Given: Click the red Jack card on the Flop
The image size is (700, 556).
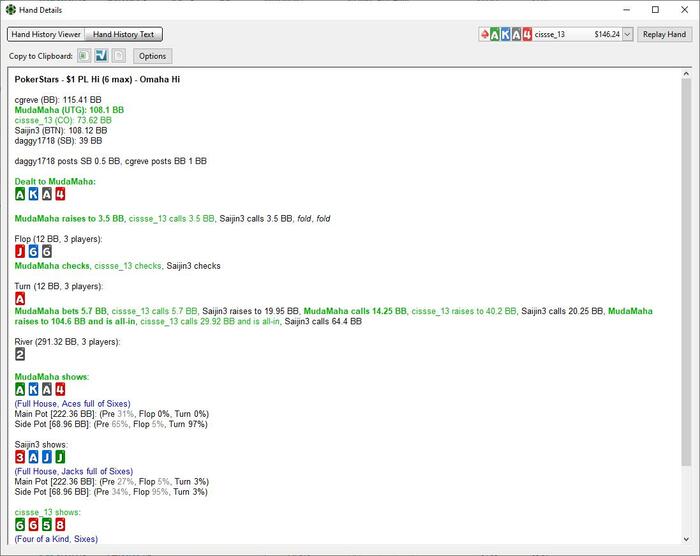Looking at the screenshot, I should [20, 251].
